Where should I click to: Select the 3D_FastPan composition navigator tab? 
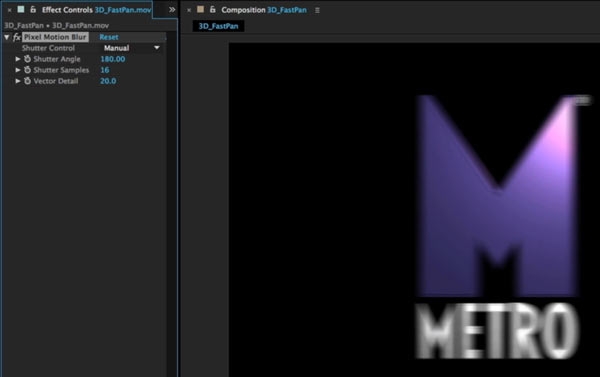pyautogui.click(x=218, y=26)
